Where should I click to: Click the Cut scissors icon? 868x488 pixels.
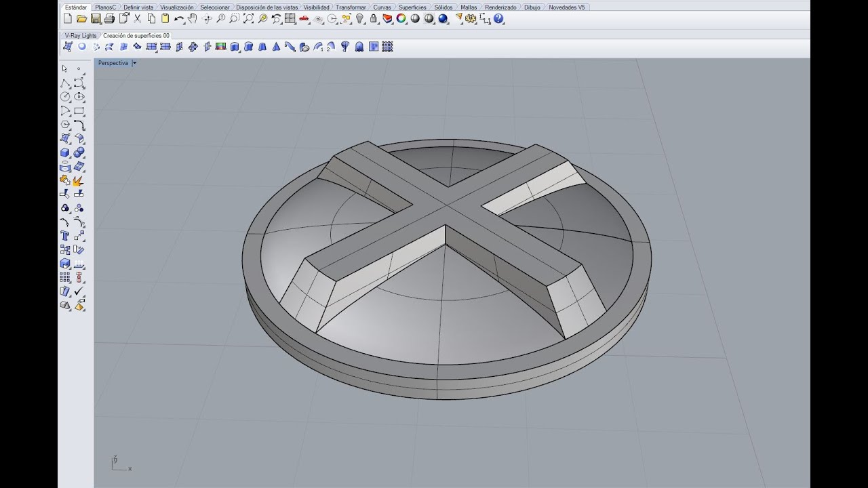click(137, 19)
